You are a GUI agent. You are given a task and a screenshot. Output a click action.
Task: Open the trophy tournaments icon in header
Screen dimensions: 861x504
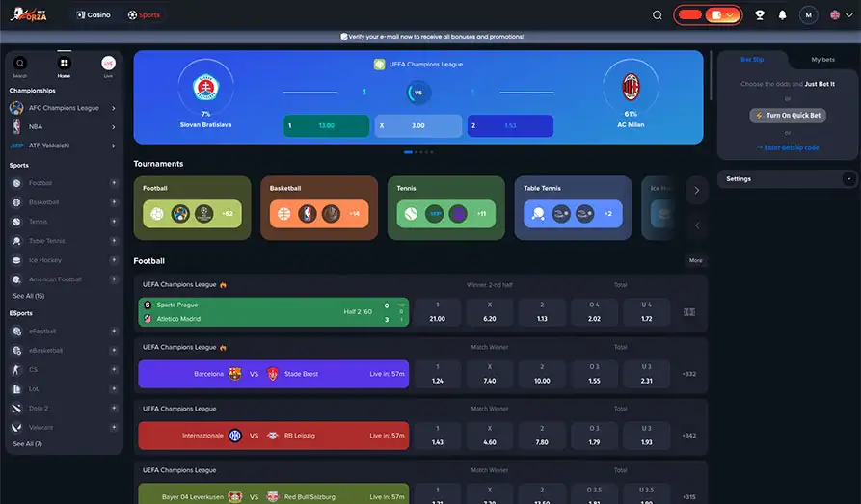point(760,15)
